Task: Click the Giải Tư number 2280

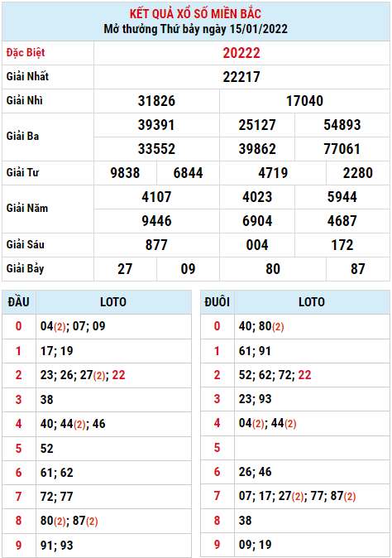Action: [357, 173]
